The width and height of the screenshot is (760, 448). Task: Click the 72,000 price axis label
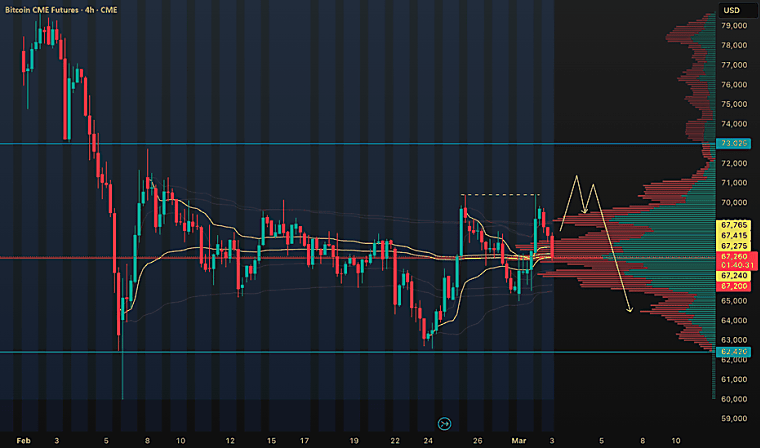tap(734, 163)
